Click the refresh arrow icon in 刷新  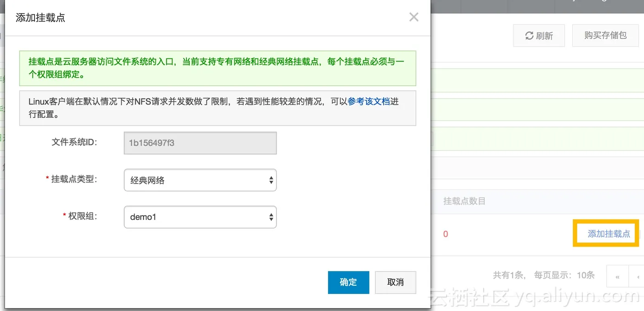coord(529,35)
